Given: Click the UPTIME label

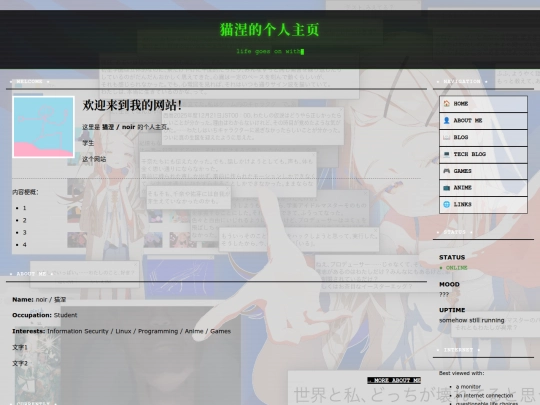Looking at the screenshot, I should click(x=452, y=310).
